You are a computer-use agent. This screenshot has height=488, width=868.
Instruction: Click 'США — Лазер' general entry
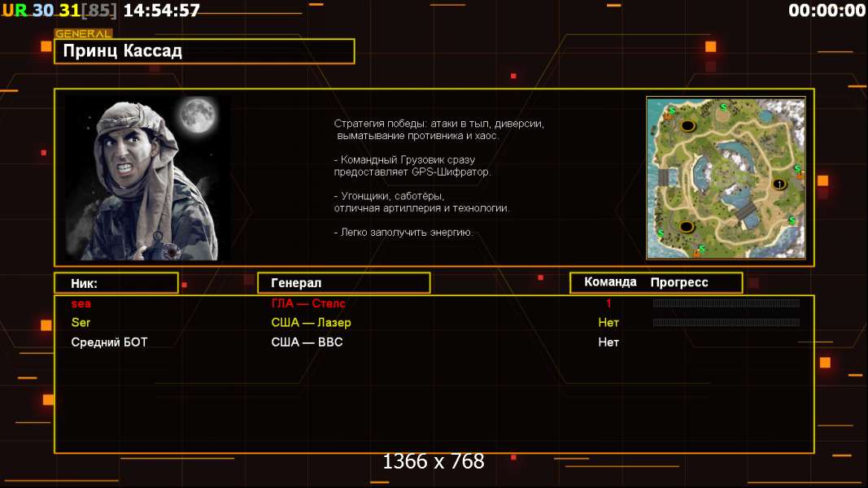tap(311, 323)
